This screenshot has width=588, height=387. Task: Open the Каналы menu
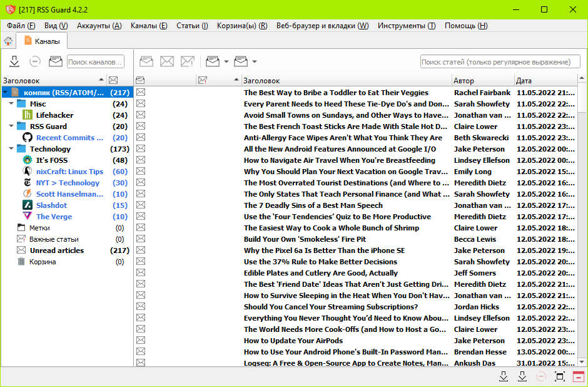pos(148,26)
